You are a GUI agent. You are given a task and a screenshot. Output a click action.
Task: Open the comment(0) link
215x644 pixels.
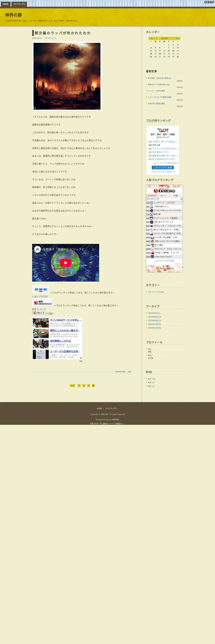click(120, 372)
